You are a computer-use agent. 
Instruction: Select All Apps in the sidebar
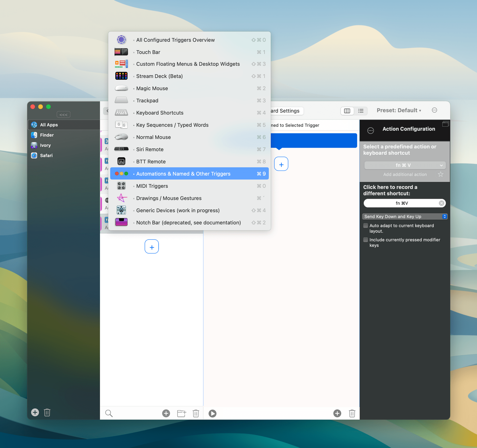(x=64, y=125)
